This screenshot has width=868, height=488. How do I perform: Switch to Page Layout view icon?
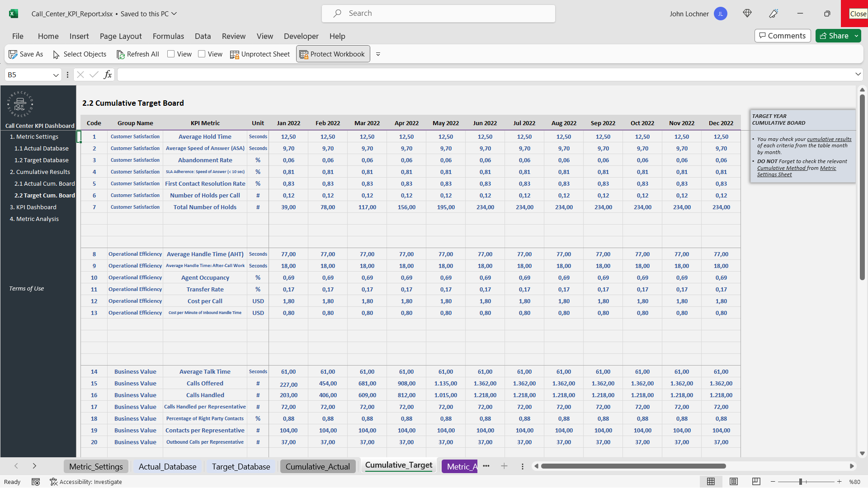[x=734, y=482]
